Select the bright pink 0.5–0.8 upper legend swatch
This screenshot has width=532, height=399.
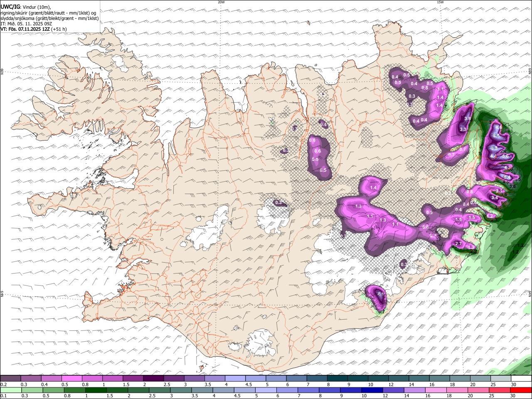(x=71, y=378)
